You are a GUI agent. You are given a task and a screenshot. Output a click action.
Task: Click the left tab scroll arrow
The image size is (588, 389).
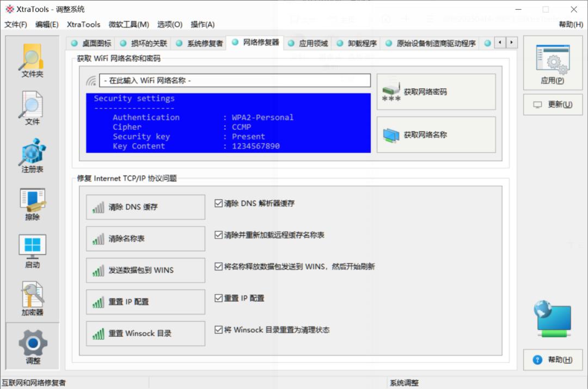499,42
